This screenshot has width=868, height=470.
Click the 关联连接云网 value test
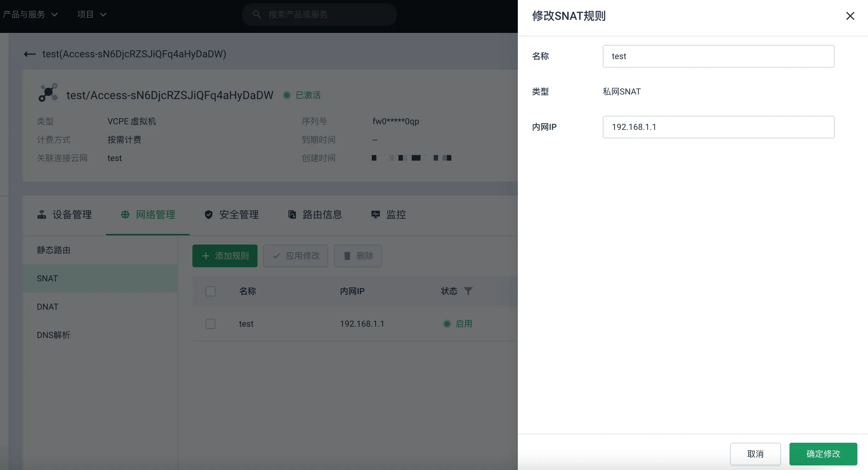115,158
